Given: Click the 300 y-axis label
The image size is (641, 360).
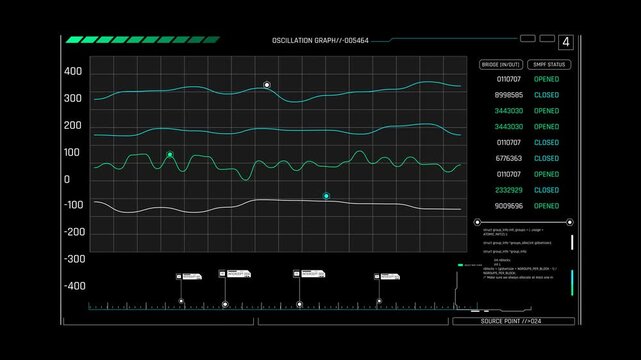Looking at the screenshot, I should 73,98.
